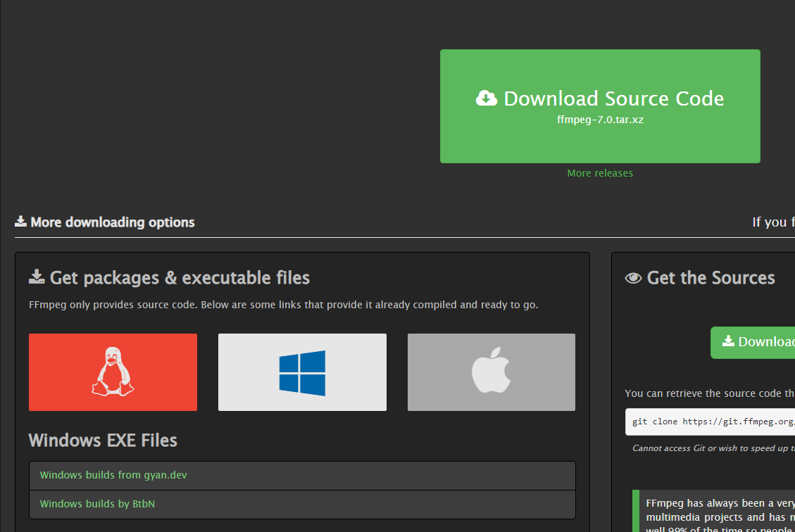Click the green Download button under Get the Sources
Image resolution: width=795 pixels, height=532 pixels.
[753, 343]
